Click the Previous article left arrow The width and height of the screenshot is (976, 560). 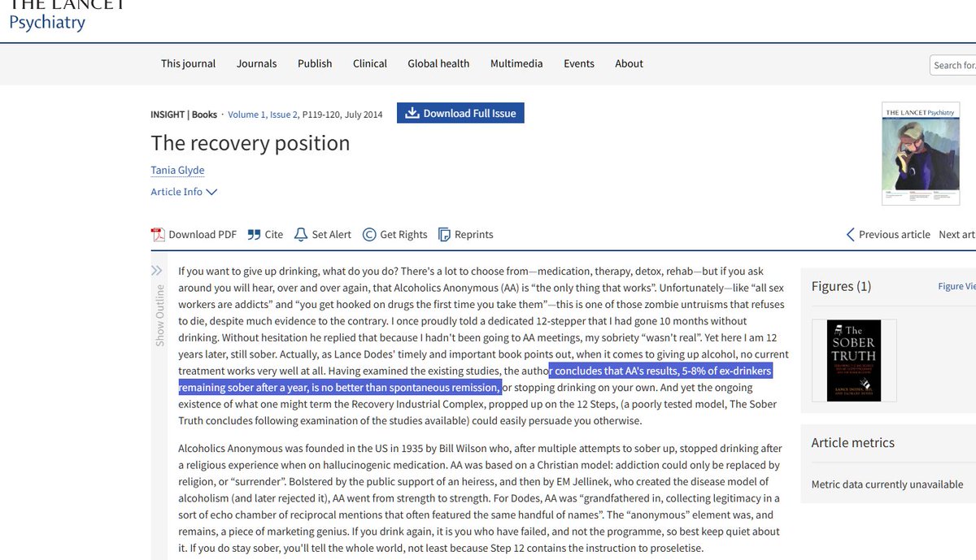[x=851, y=234]
